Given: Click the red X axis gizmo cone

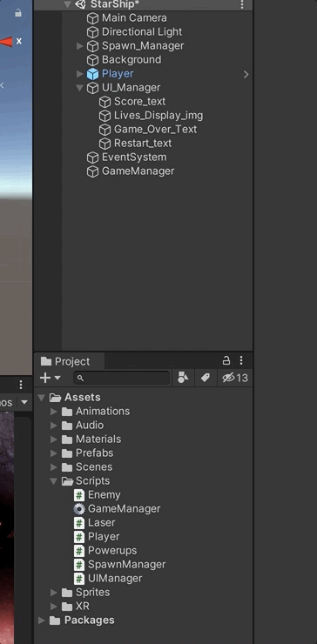Looking at the screenshot, I should [x=6, y=42].
